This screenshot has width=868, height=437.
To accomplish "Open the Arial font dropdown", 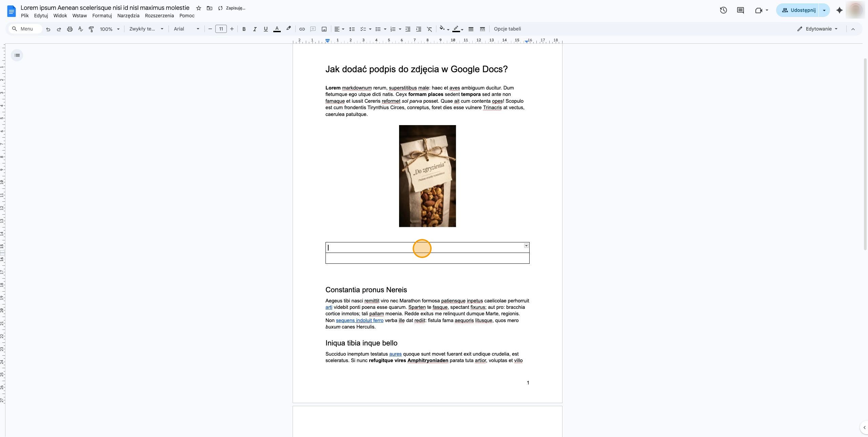I will click(x=186, y=29).
